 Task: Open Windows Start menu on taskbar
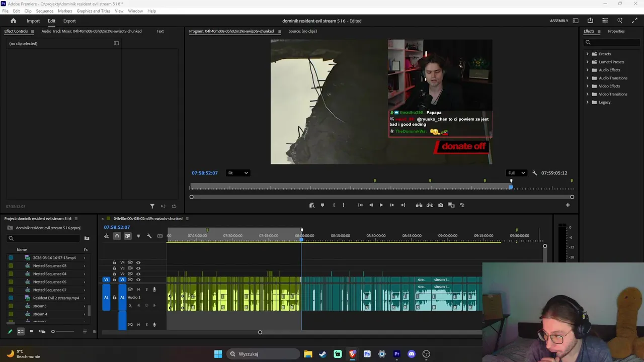[x=218, y=354]
